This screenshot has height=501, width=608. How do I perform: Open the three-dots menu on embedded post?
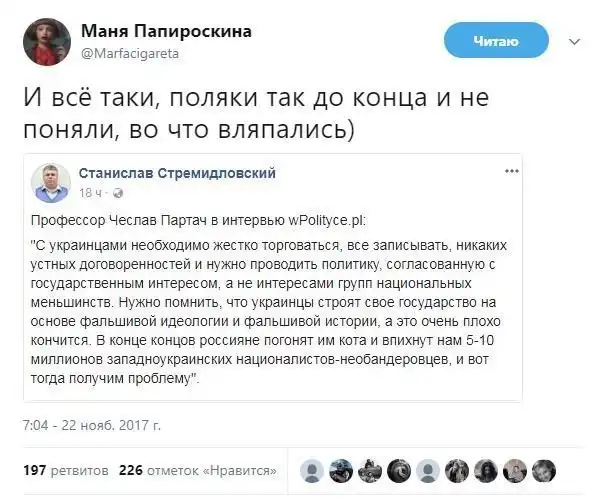[512, 172]
